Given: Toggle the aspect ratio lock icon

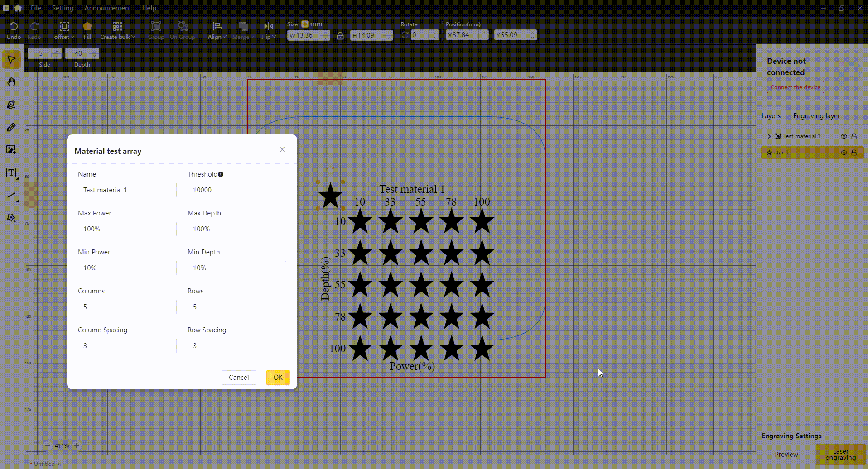Looking at the screenshot, I should (340, 36).
